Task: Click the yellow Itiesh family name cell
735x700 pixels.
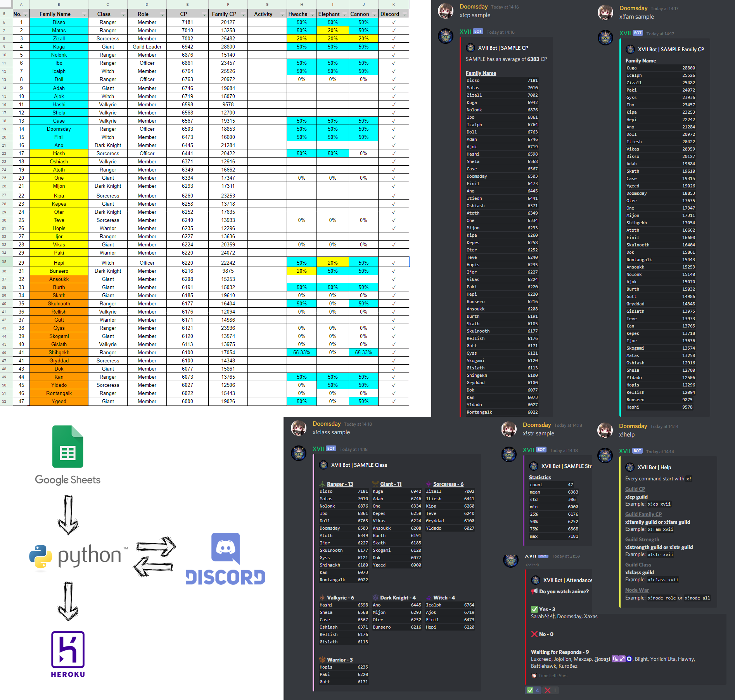Action: pyautogui.click(x=59, y=153)
